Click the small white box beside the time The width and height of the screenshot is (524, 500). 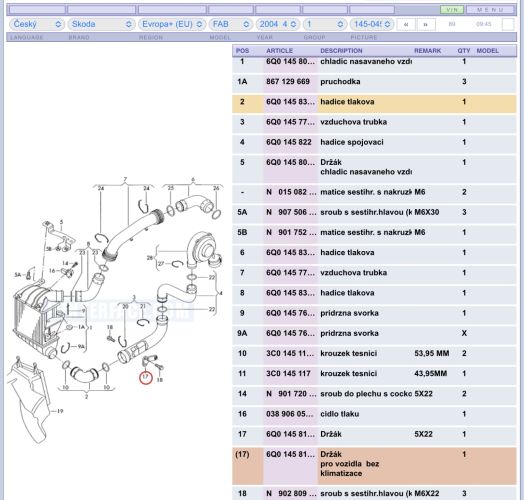[508, 24]
